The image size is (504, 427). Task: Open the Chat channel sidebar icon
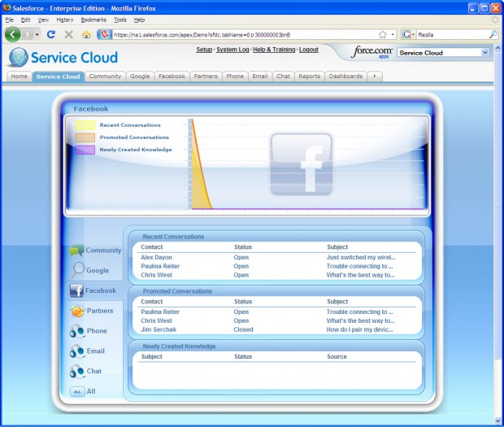coord(77,371)
